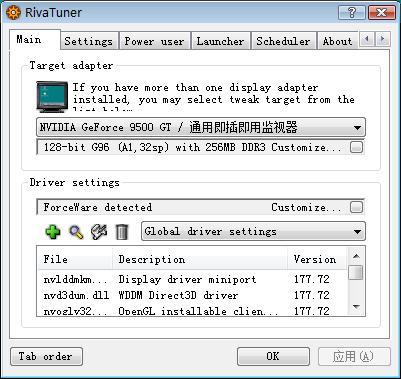401x379 pixels.
Task: Open the About tab
Action: point(337,41)
